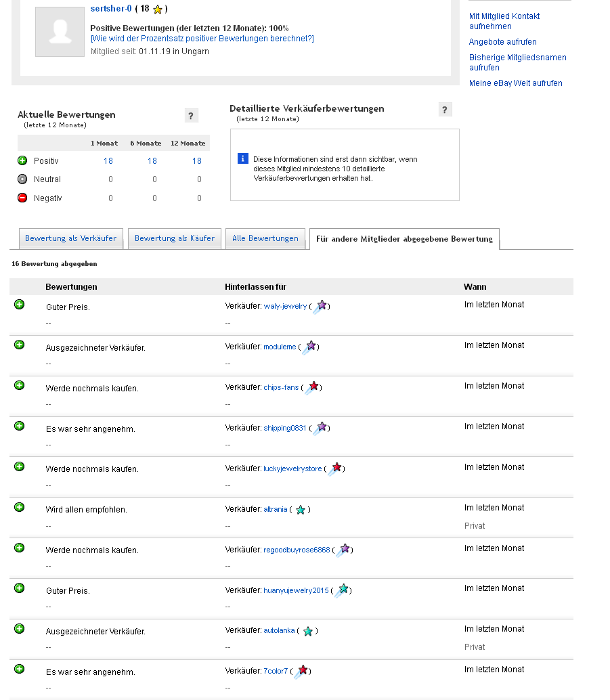
Task: Click green plus icon on chips-fans feedback row
Action: click(x=19, y=385)
